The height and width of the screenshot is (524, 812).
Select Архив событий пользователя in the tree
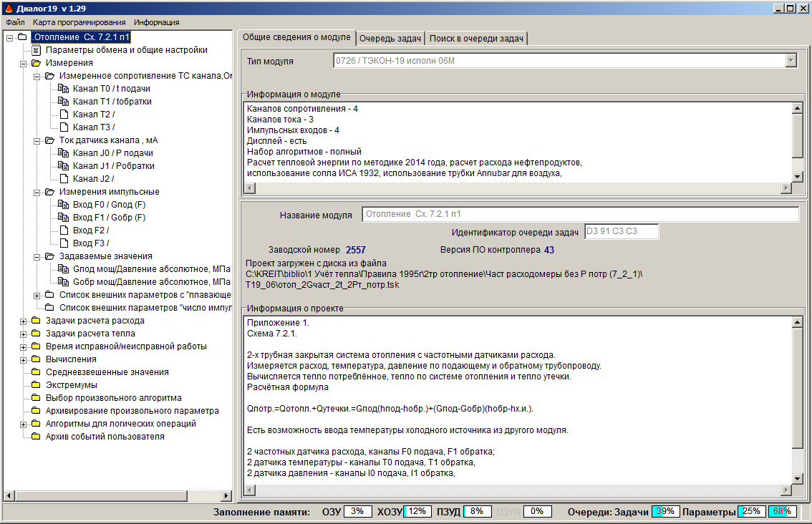coord(105,437)
